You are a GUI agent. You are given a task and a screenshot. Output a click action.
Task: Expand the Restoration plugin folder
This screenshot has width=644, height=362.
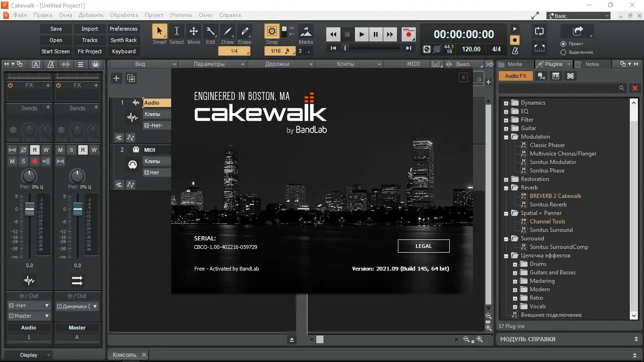[x=506, y=179]
